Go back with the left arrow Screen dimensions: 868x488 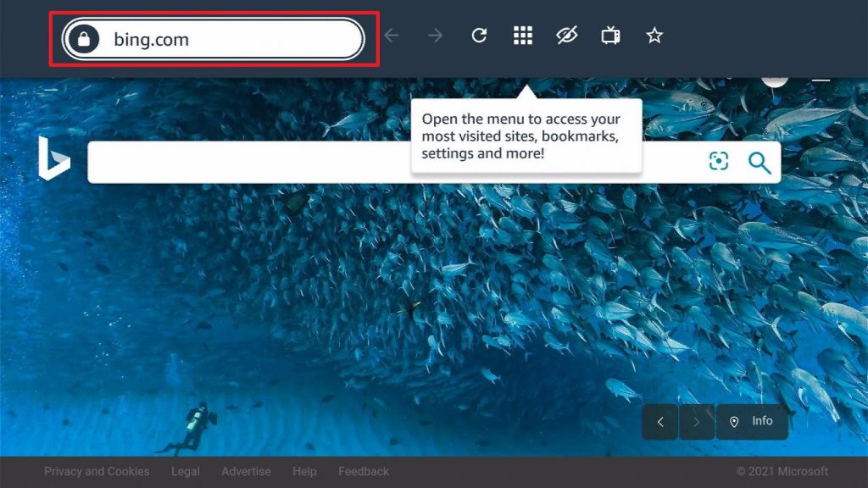[x=392, y=36]
